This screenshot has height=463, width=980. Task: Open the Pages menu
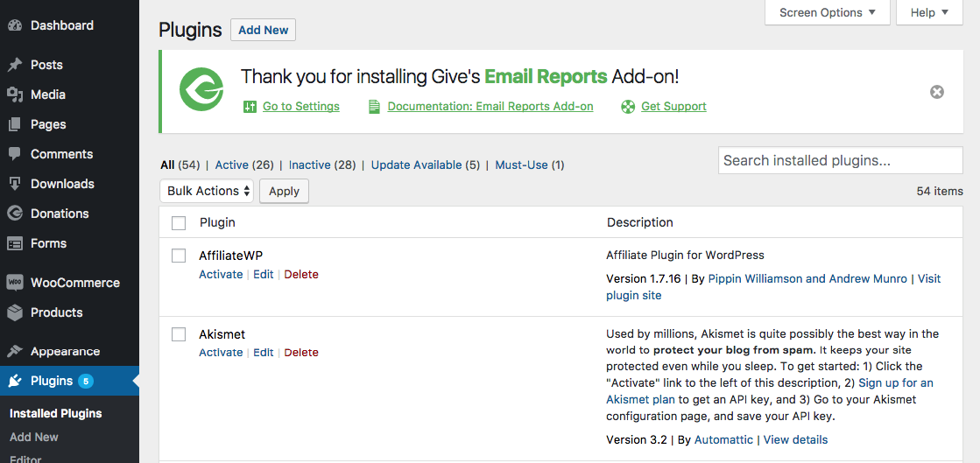(x=48, y=124)
